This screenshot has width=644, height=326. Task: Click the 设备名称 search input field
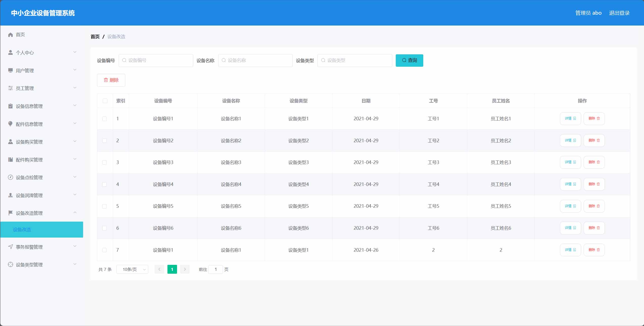[255, 60]
